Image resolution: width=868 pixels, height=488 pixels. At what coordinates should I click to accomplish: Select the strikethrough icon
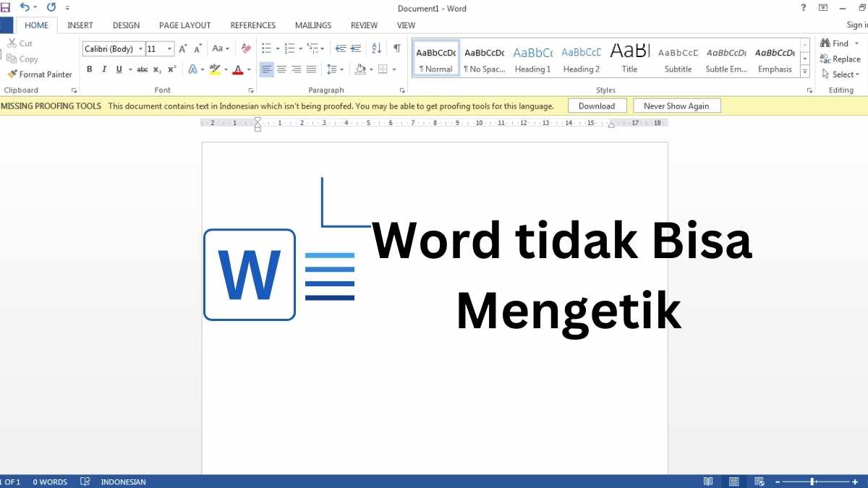pyautogui.click(x=142, y=69)
